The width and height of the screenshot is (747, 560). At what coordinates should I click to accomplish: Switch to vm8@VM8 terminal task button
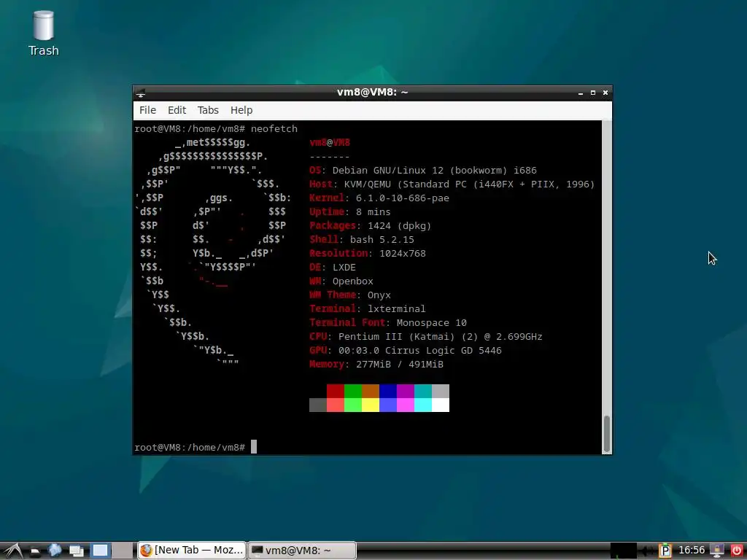302,551
